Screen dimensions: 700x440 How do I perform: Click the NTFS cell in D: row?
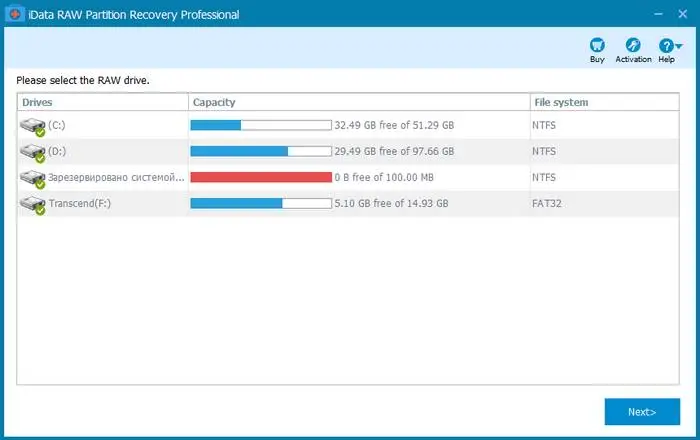pos(544,151)
